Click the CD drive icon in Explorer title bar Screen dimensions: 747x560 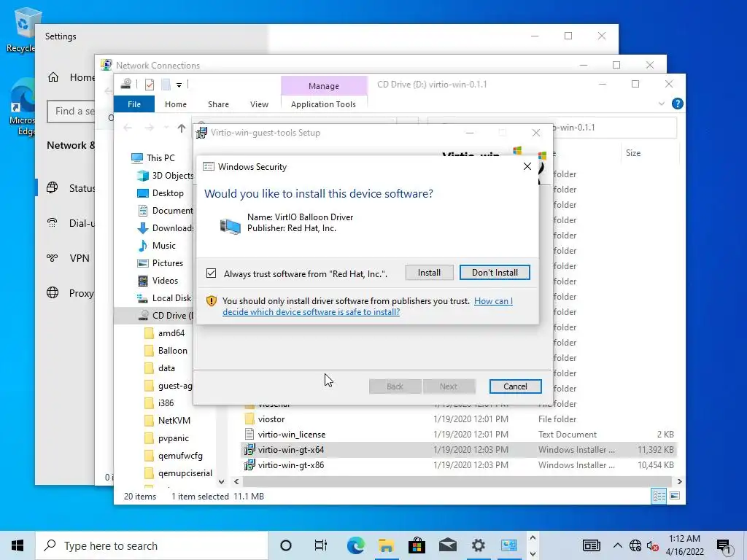[x=125, y=85]
